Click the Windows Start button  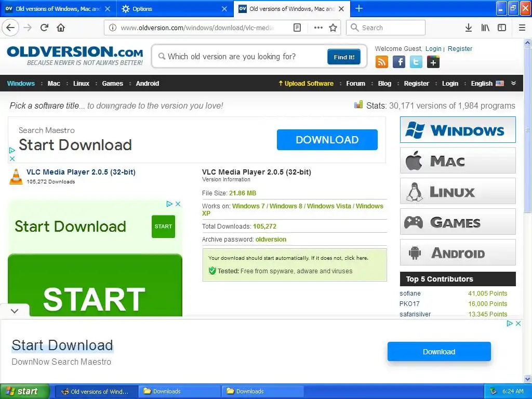coord(24,391)
